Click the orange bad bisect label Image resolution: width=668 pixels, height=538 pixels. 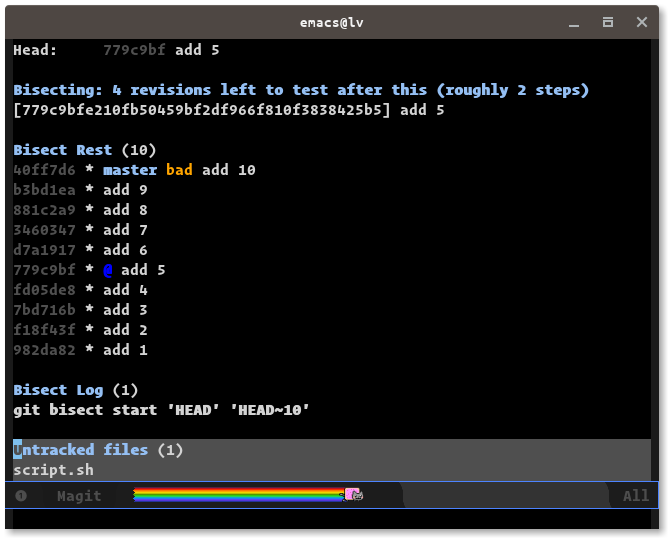[179, 170]
